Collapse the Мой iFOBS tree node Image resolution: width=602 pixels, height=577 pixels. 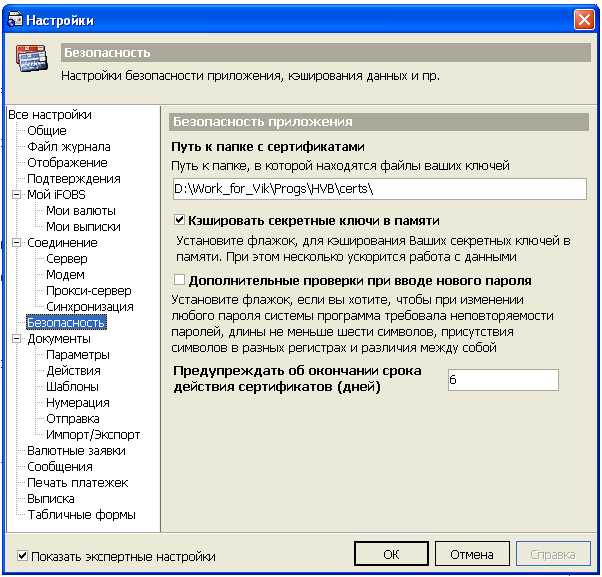(x=16, y=195)
